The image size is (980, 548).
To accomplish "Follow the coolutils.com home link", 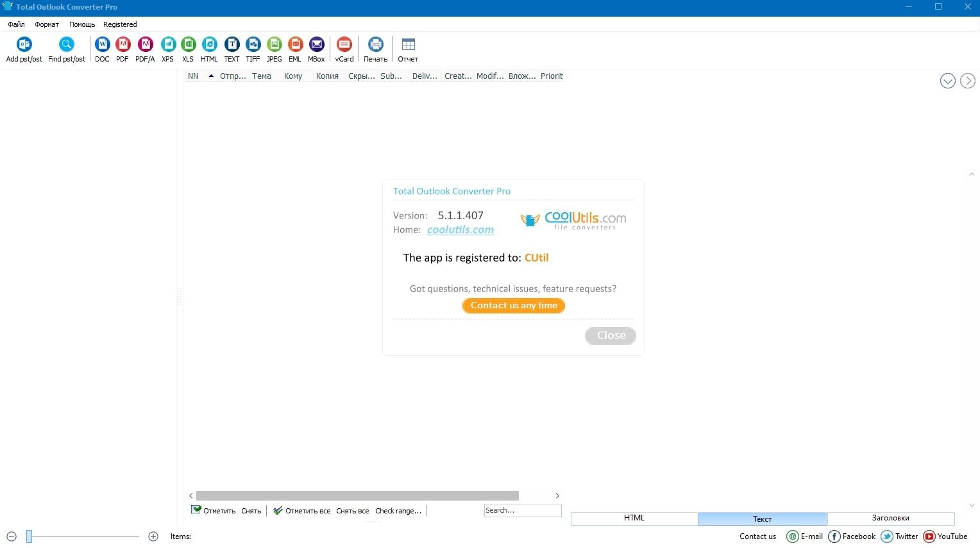I will (x=460, y=229).
